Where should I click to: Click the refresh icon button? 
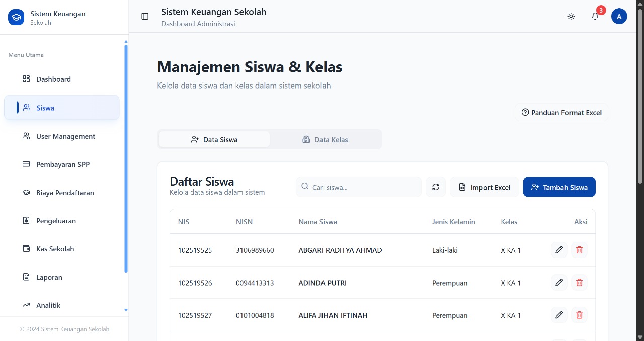point(436,187)
